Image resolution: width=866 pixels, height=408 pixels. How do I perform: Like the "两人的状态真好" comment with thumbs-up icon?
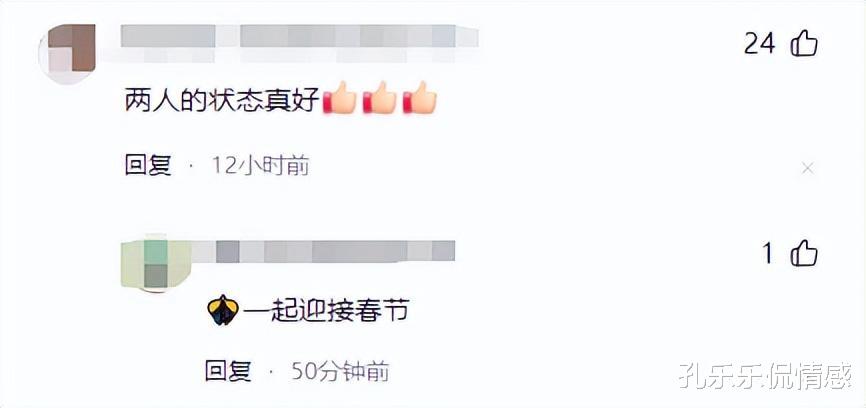coord(804,43)
